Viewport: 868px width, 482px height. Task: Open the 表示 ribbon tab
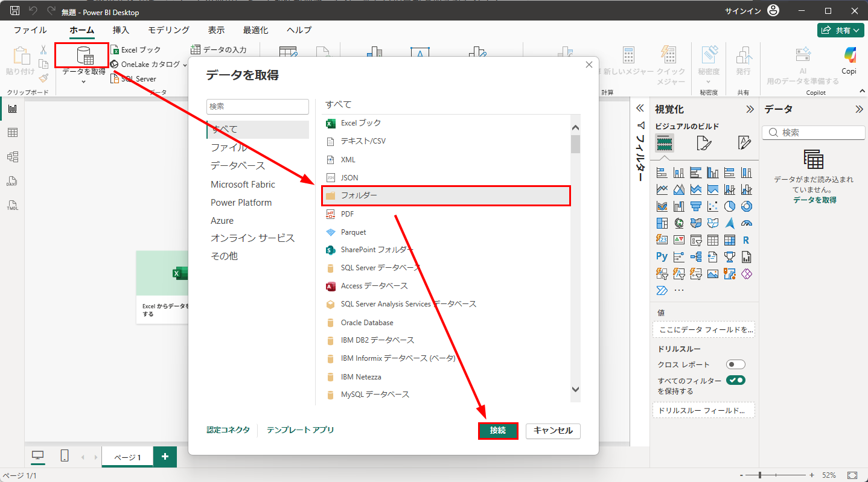(x=216, y=30)
